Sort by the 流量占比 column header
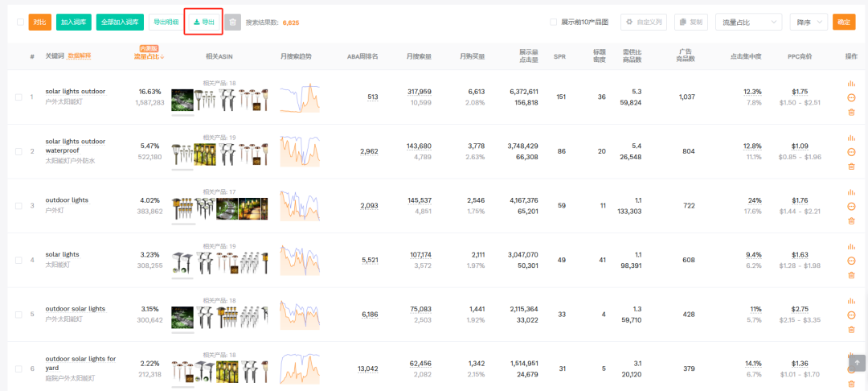 pos(149,56)
